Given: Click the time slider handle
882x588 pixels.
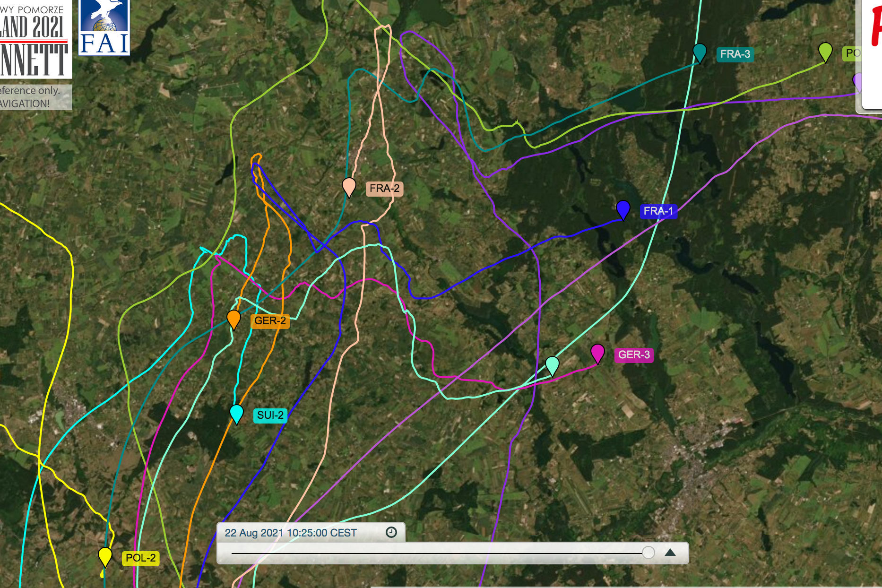Looking at the screenshot, I should pos(648,552).
